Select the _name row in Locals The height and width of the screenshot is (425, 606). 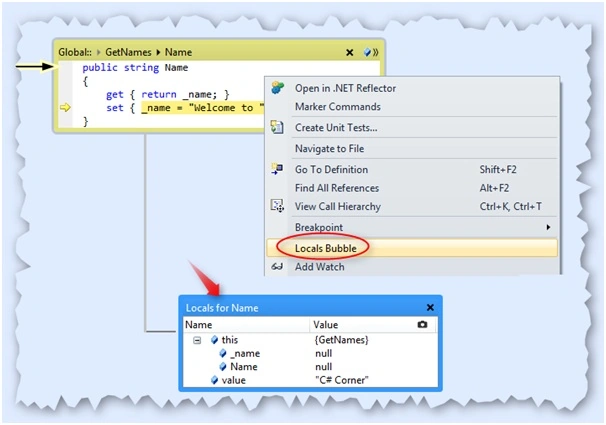310,354
